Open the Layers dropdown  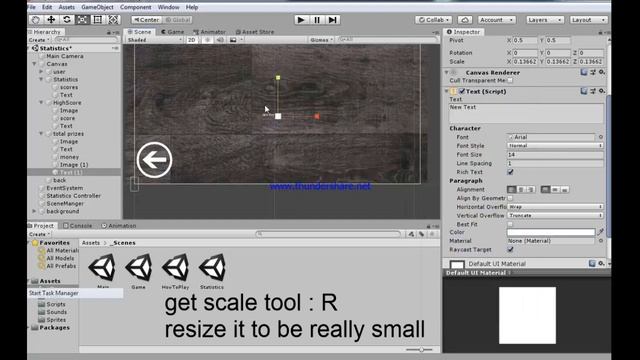coord(544,20)
